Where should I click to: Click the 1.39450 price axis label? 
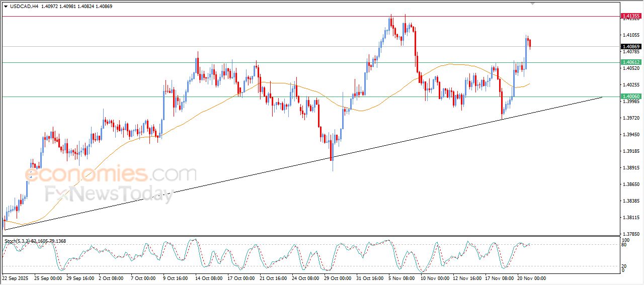click(631, 135)
